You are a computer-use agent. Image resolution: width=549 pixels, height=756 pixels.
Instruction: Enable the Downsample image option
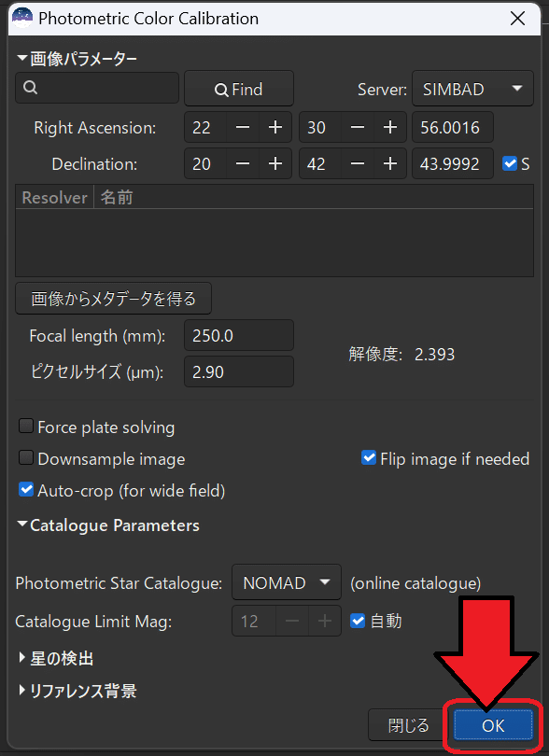[x=25, y=458]
